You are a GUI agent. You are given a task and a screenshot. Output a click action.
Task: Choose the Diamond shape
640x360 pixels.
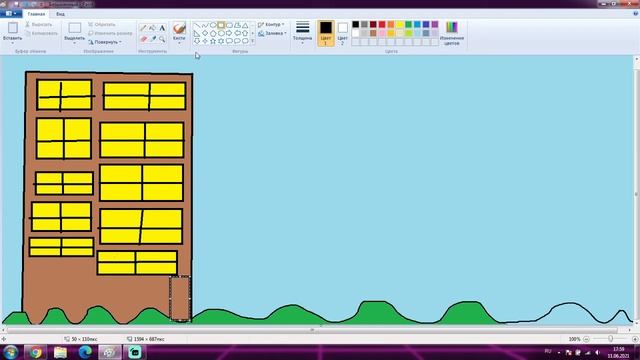click(x=205, y=33)
